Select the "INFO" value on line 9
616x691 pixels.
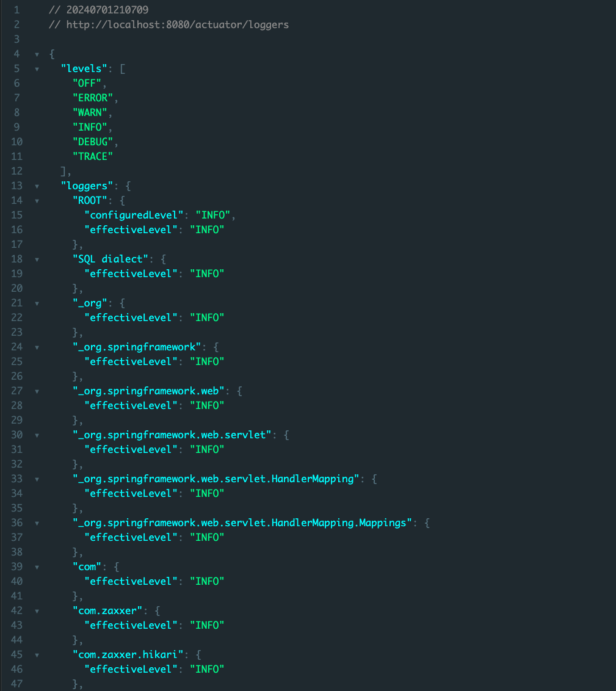click(90, 128)
